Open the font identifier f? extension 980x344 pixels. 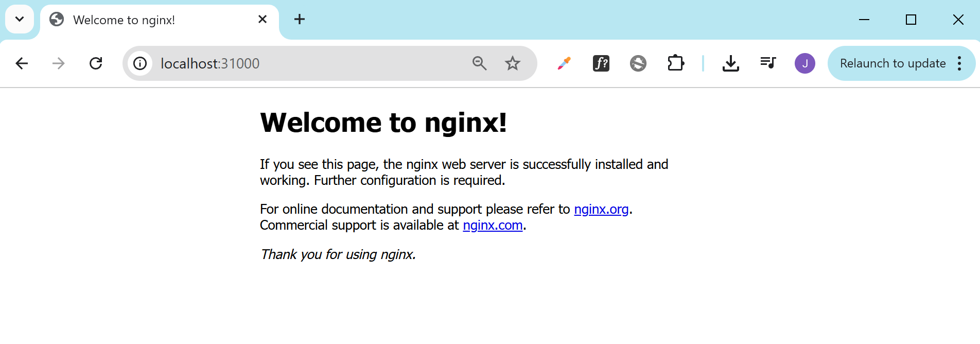tap(601, 63)
